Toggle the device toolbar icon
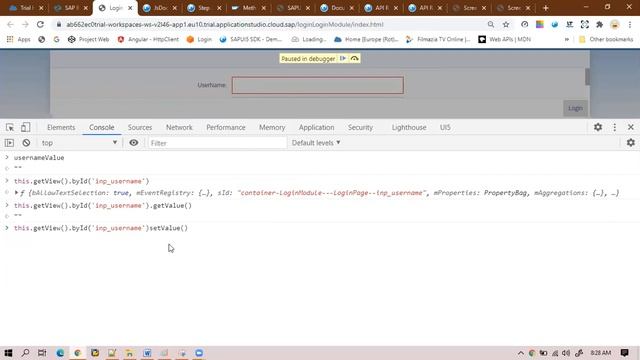This screenshot has width=640, height=360. coord(25,127)
